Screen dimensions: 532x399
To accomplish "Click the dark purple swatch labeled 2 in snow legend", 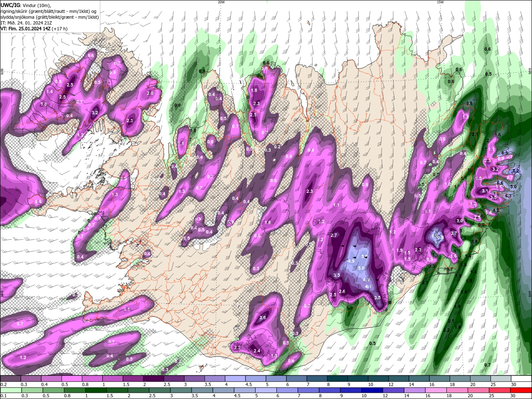I will [x=153, y=379].
